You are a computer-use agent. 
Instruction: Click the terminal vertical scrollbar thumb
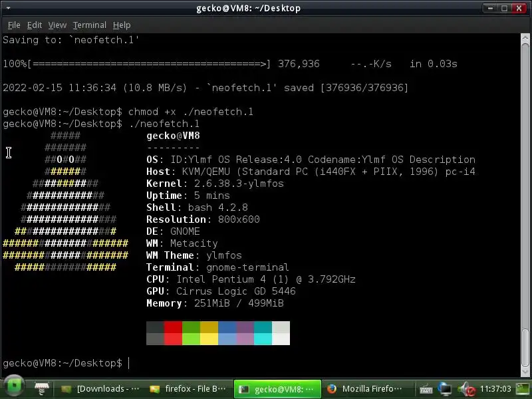tap(525, 348)
